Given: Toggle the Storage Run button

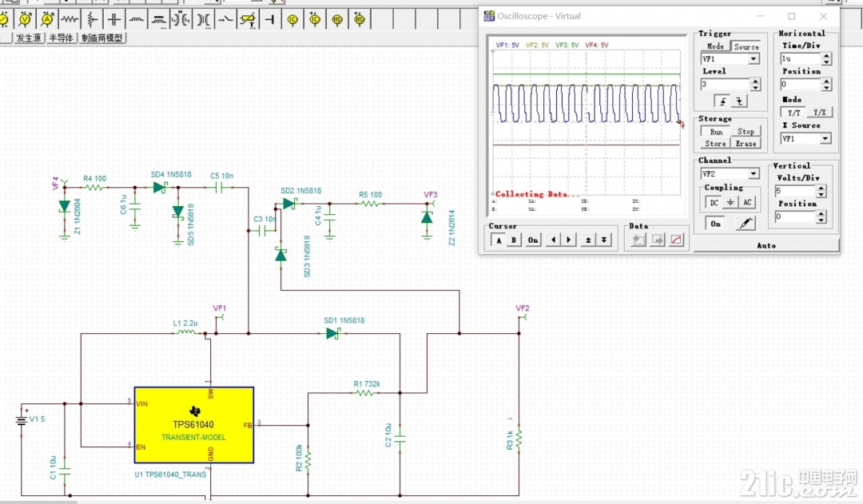Looking at the screenshot, I should click(x=716, y=132).
